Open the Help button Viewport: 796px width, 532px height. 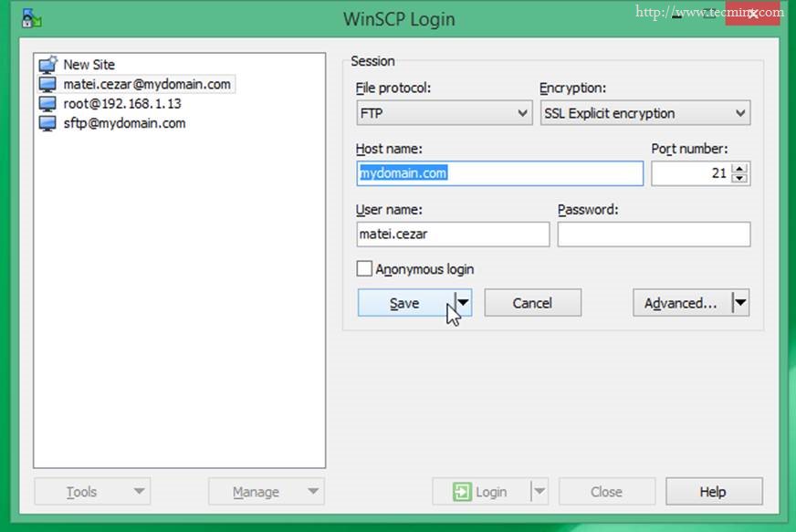pyautogui.click(x=714, y=491)
